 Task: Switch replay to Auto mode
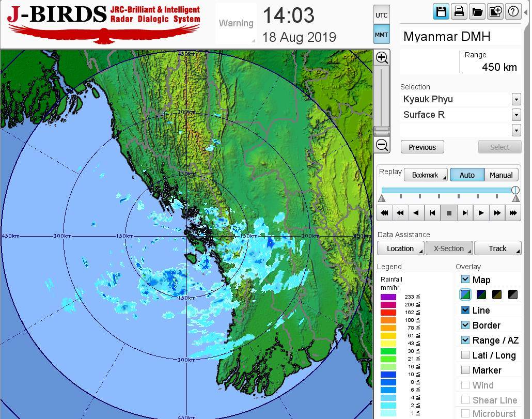467,175
